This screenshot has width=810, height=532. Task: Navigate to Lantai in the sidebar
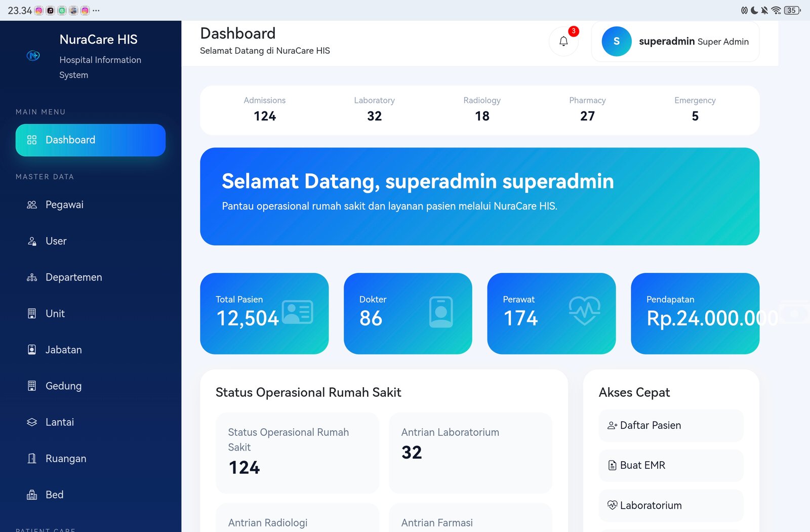(x=91, y=422)
